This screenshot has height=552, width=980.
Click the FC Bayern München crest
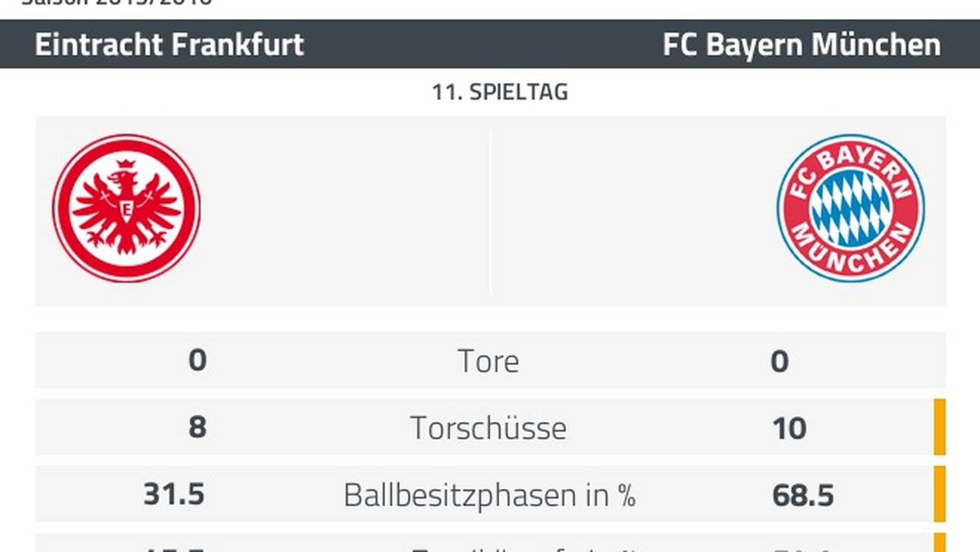[x=850, y=208]
